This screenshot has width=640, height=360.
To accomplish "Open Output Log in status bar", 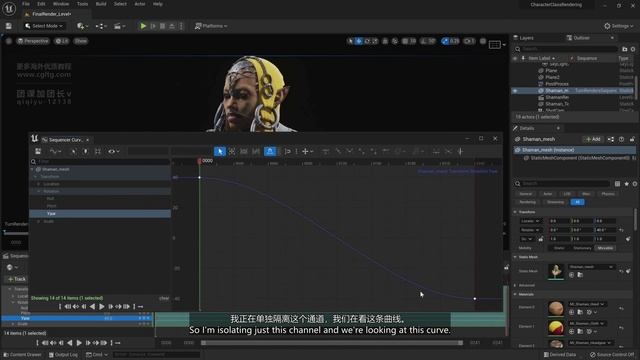I will click(x=63, y=355).
